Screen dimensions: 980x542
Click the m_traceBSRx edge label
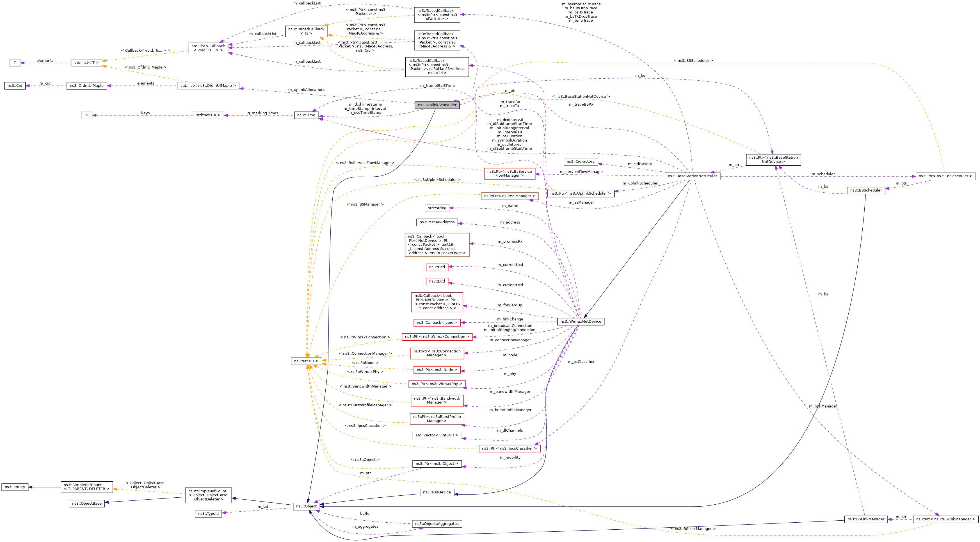point(581,105)
